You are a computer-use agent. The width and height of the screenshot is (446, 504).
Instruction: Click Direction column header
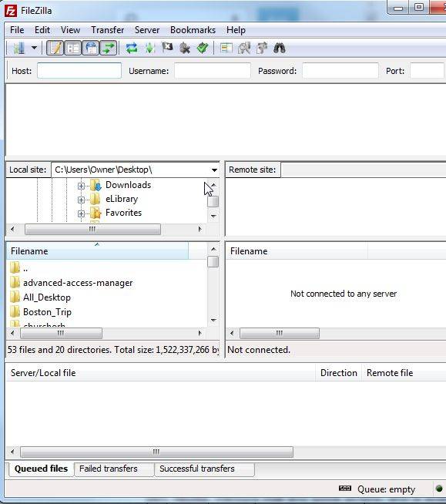[339, 373]
